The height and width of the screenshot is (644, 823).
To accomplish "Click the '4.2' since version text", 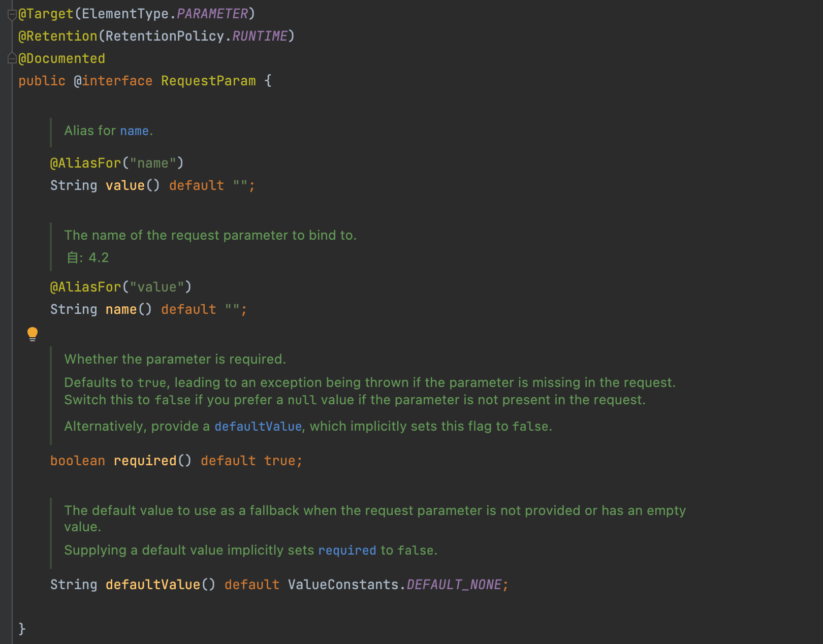I will click(99, 257).
